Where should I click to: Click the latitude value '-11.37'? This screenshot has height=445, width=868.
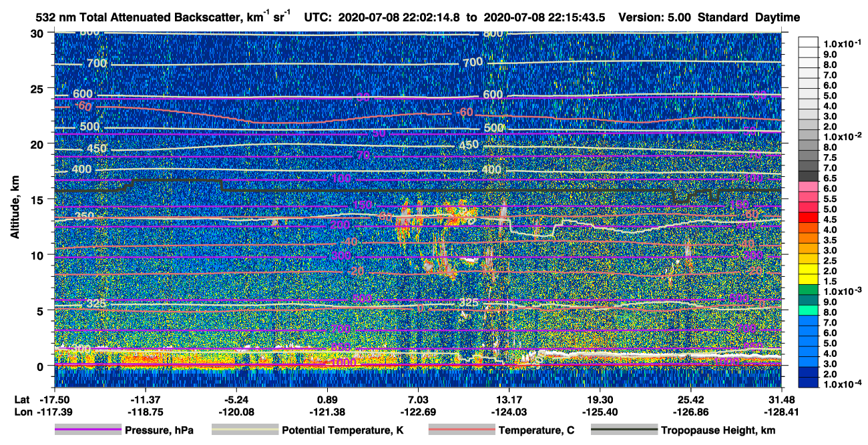point(146,400)
